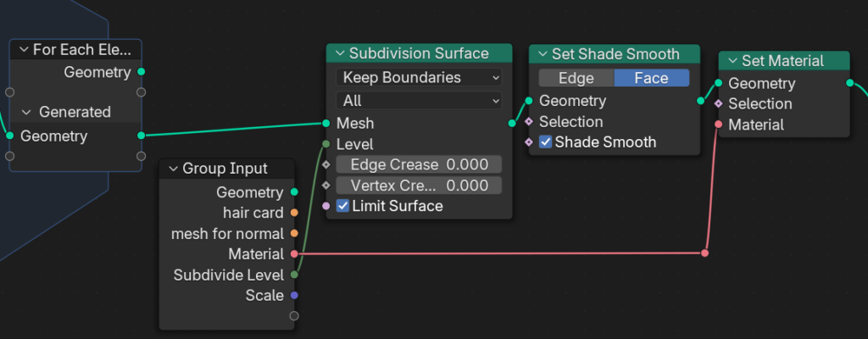Click the Set Material node header
868x339 pixels.
point(783,61)
